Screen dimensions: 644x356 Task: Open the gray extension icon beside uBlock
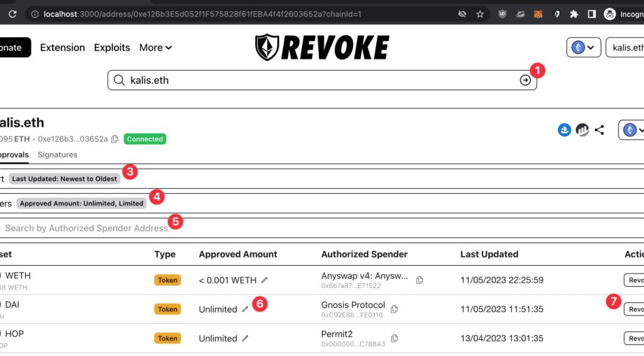point(520,14)
